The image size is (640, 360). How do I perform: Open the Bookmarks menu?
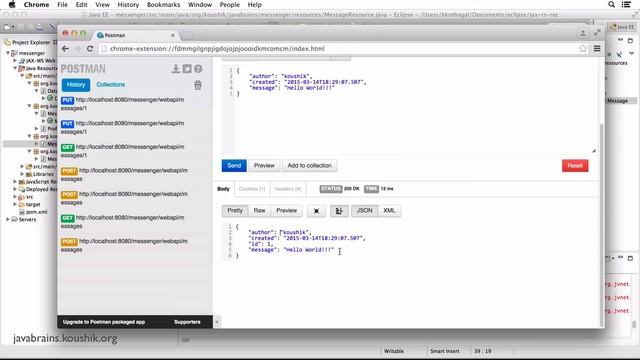(x=163, y=4)
